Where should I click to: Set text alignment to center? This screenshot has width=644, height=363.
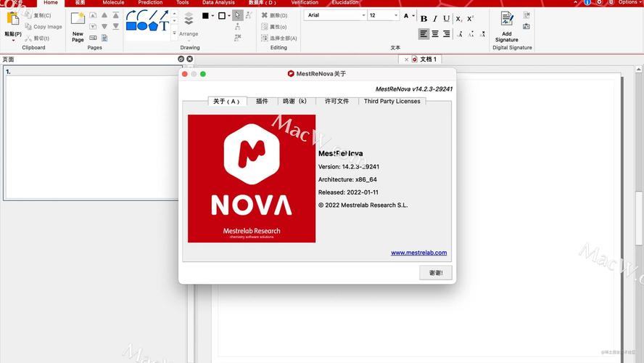[435, 33]
